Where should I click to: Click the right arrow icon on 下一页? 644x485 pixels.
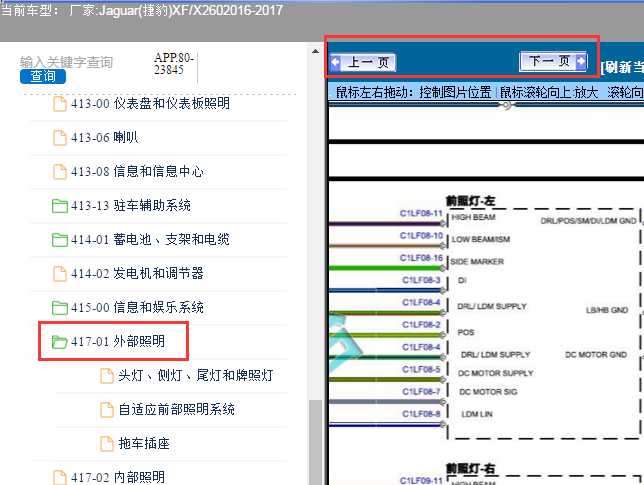[x=581, y=62]
